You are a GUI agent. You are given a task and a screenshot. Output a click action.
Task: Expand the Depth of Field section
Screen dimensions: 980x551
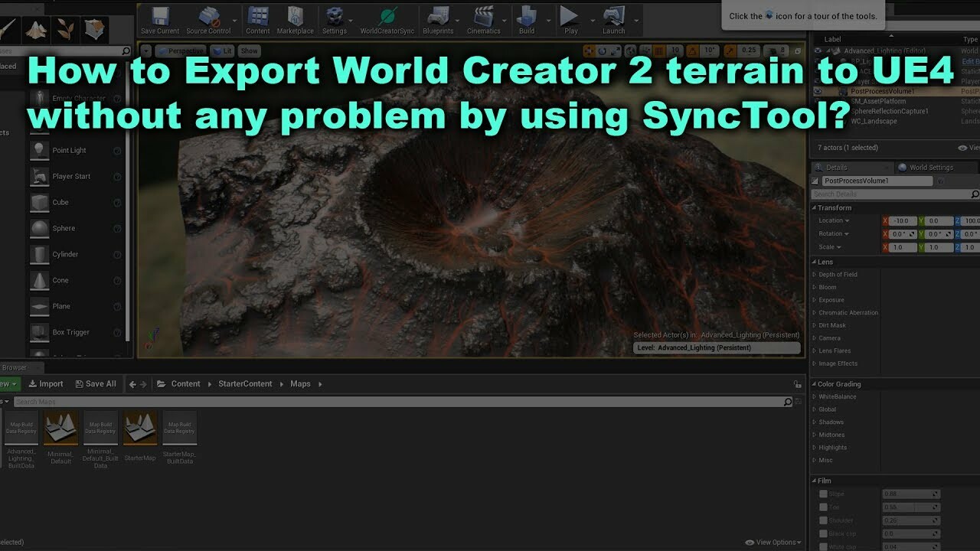tap(841, 274)
